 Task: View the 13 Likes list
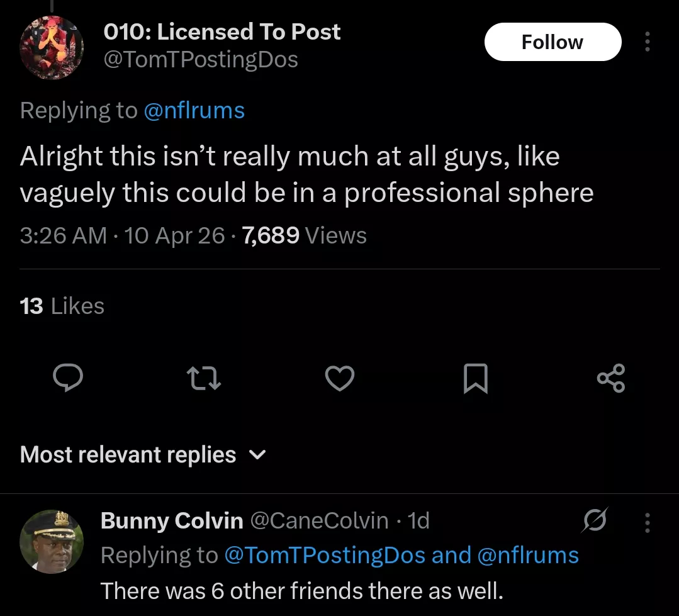pos(62,306)
